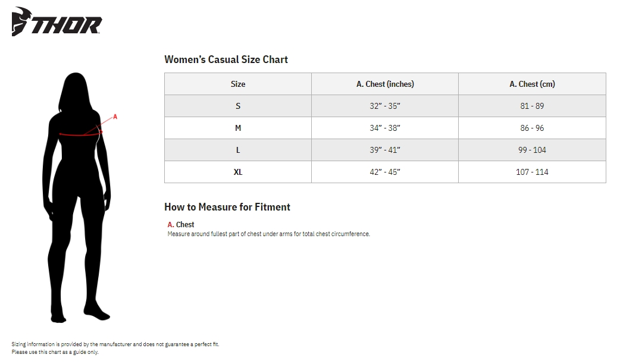The image size is (620, 364).
Task: Select the M size row label
Action: pyautogui.click(x=238, y=128)
